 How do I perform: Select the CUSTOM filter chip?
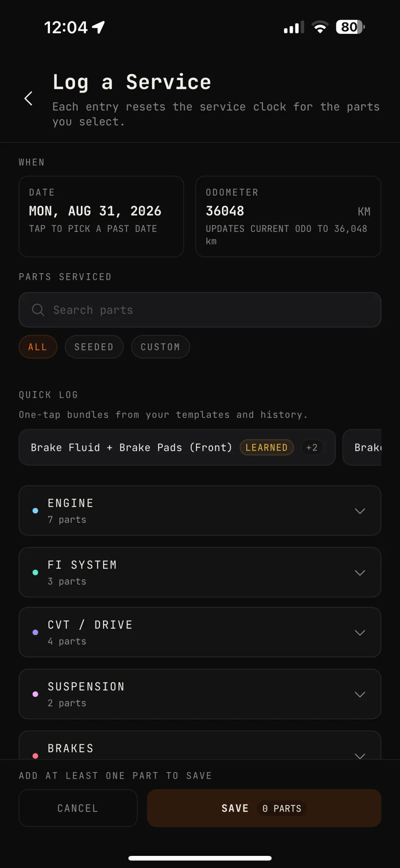[x=160, y=347]
